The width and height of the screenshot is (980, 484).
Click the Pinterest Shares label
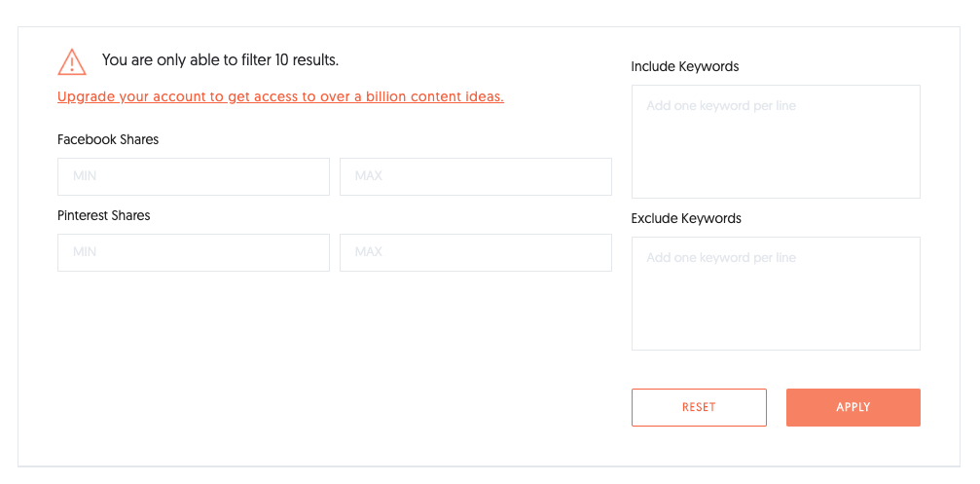[x=104, y=215]
